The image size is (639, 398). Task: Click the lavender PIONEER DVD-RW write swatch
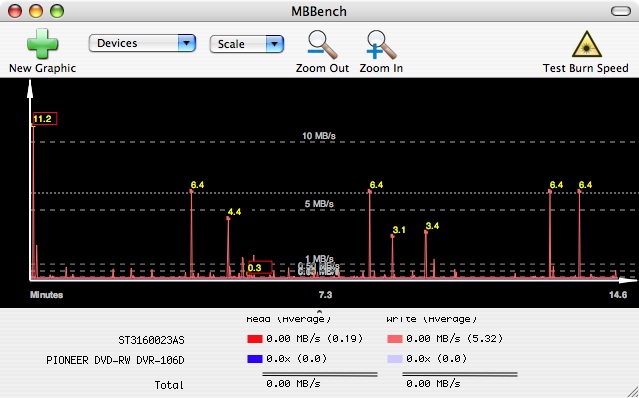click(x=394, y=359)
